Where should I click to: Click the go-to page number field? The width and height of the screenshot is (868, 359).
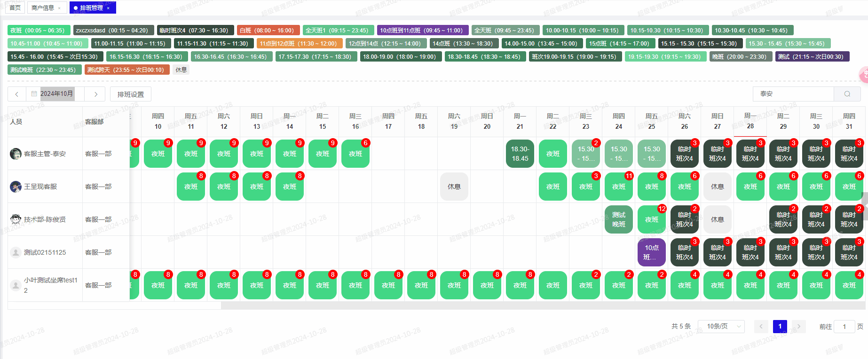pos(844,327)
